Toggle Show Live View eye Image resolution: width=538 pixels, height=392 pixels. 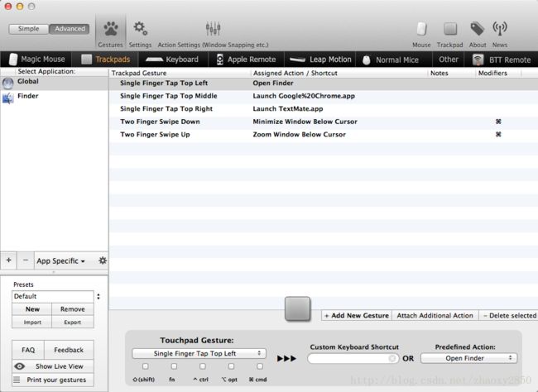click(x=20, y=366)
